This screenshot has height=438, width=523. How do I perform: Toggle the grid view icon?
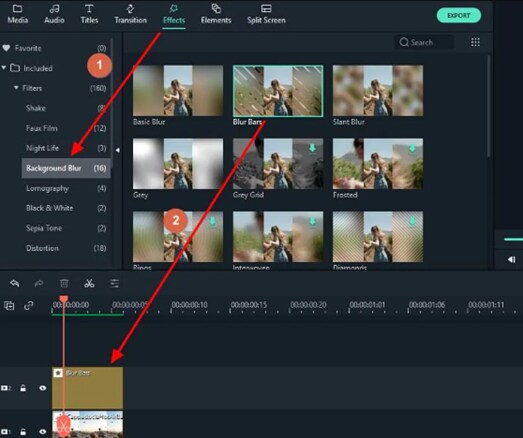coord(475,42)
